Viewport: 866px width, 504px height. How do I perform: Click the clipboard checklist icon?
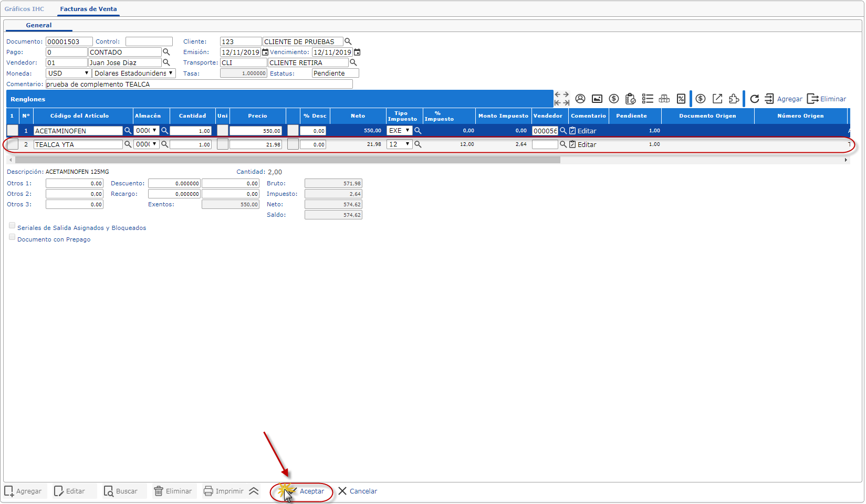pyautogui.click(x=631, y=99)
